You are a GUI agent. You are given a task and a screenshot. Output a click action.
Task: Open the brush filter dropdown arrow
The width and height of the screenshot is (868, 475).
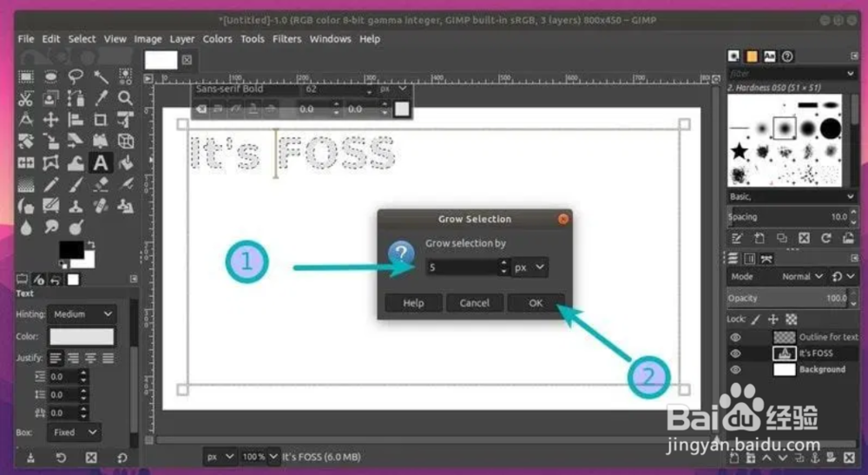851,74
